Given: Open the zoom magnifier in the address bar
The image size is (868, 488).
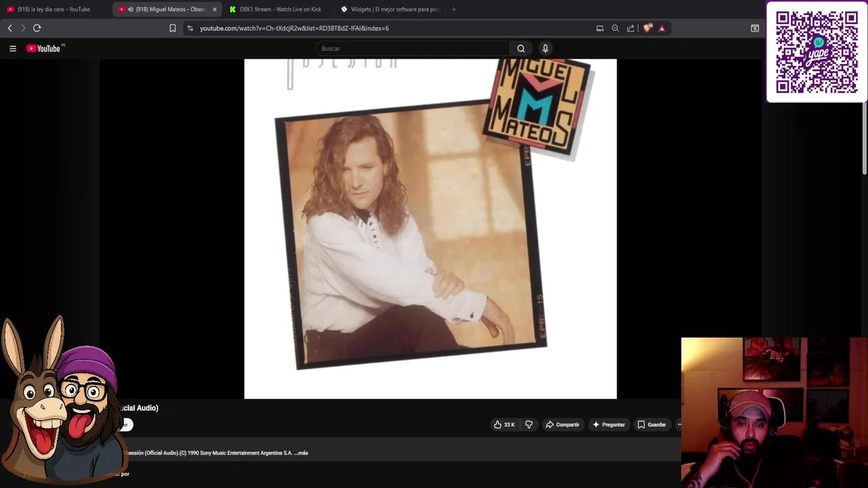Looking at the screenshot, I should pos(615,28).
